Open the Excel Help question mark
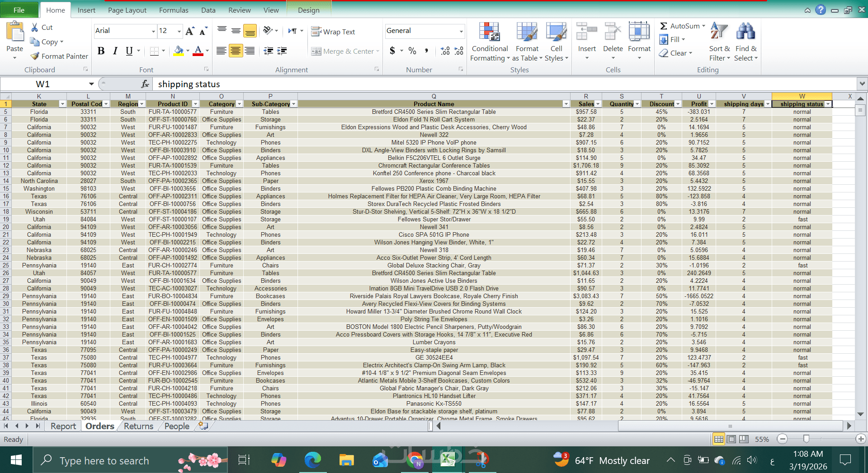Image resolution: width=868 pixels, height=473 pixels. tap(821, 10)
